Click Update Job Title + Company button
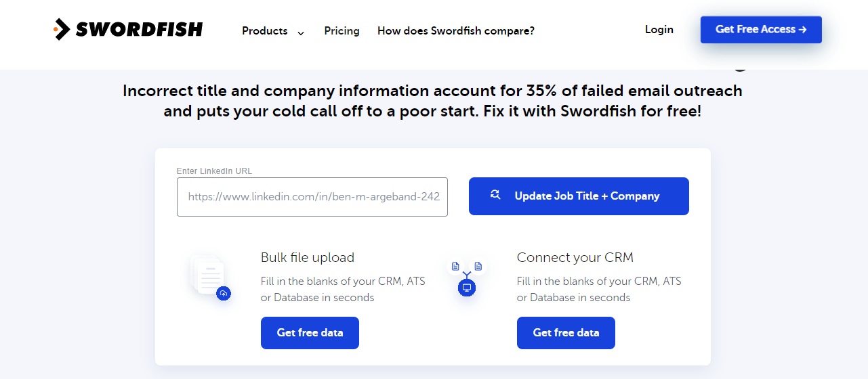The image size is (868, 379). [579, 196]
